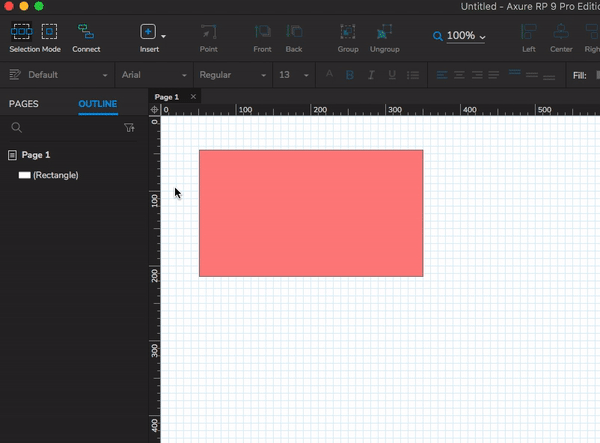Image resolution: width=600 pixels, height=443 pixels.
Task: Align text center horizontally
Action: pyautogui.click(x=459, y=75)
